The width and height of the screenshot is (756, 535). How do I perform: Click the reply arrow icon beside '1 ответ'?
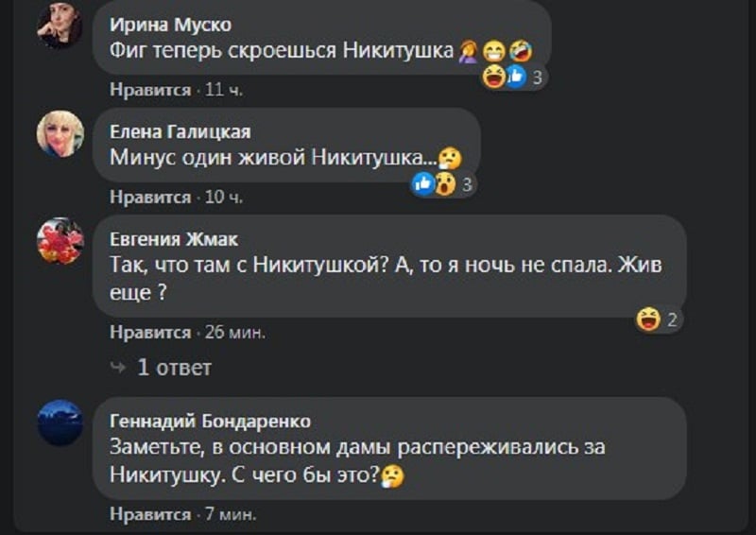pos(118,367)
